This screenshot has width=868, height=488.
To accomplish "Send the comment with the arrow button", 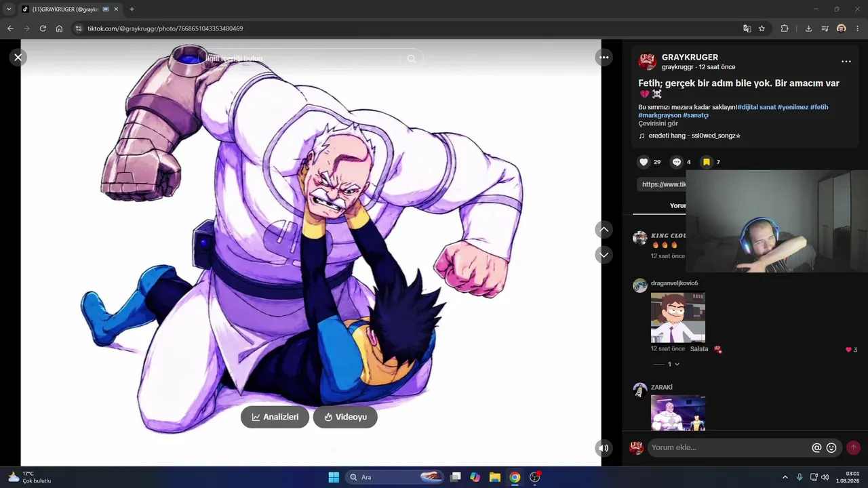I will [x=853, y=447].
